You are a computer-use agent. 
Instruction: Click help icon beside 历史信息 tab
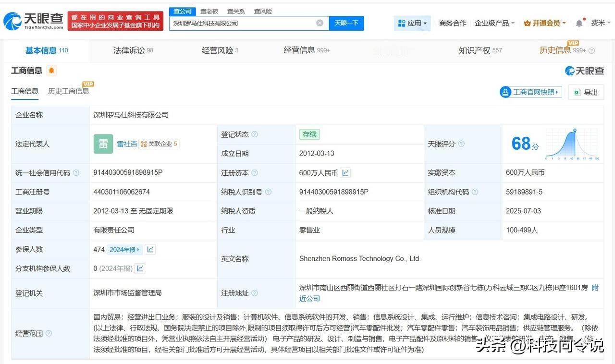(x=591, y=50)
